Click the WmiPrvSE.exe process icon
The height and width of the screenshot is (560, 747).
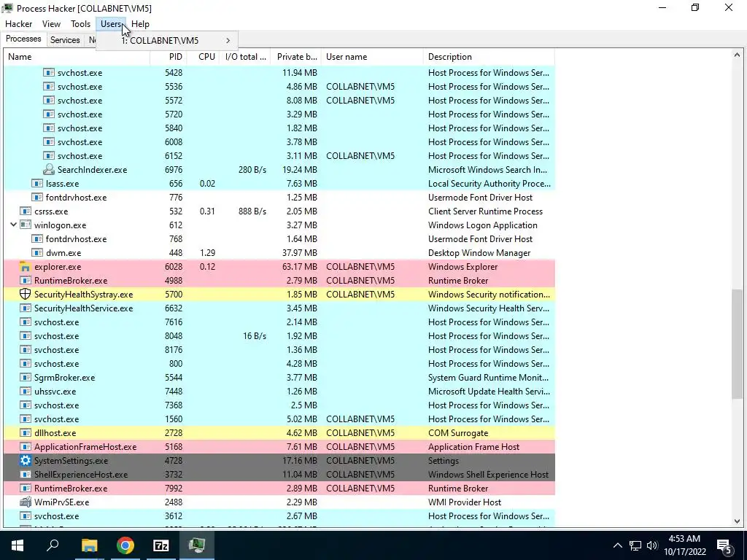(26, 502)
